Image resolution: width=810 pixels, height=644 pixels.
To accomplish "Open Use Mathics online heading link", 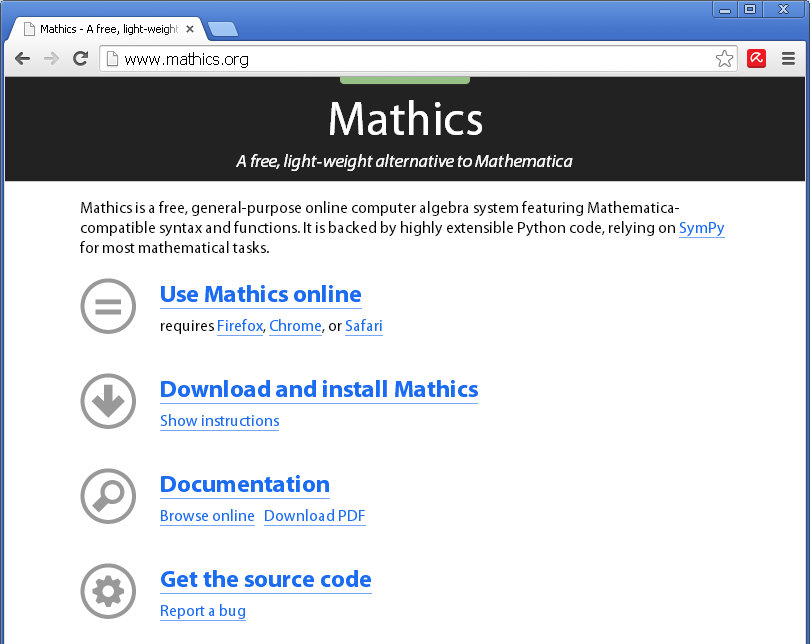I will (x=260, y=295).
